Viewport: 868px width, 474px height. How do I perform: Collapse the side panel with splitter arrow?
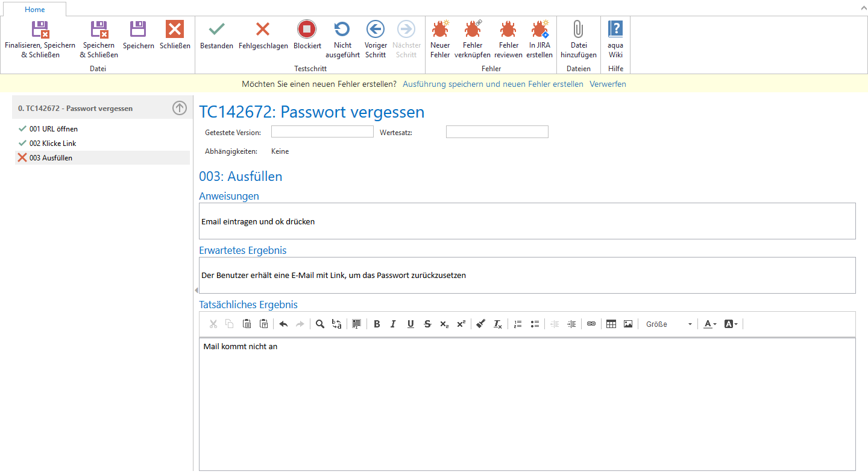(196, 291)
